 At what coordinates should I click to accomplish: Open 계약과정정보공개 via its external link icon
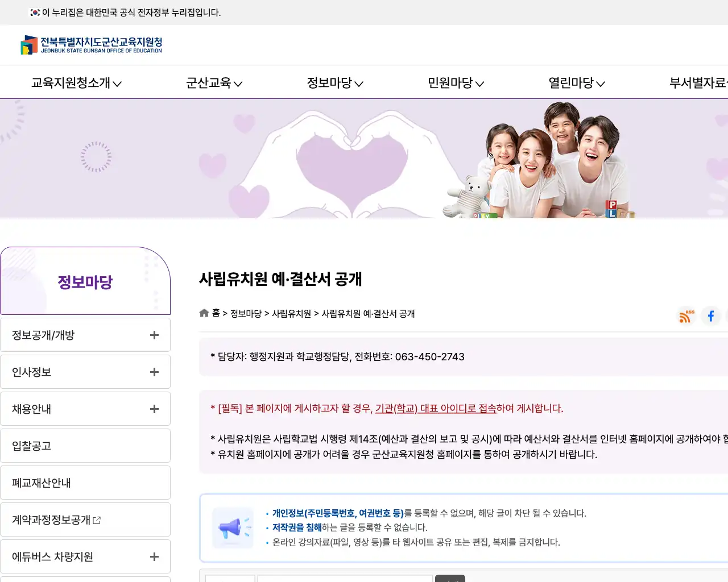[x=97, y=519]
